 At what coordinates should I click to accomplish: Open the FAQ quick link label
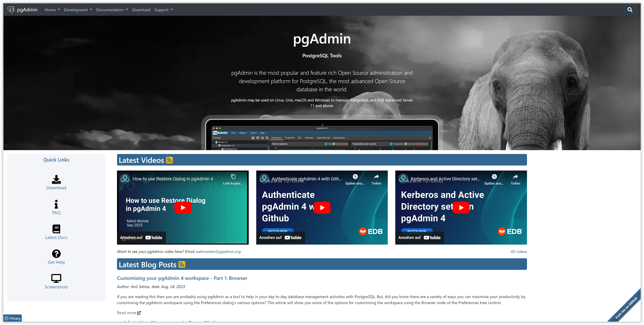click(56, 212)
